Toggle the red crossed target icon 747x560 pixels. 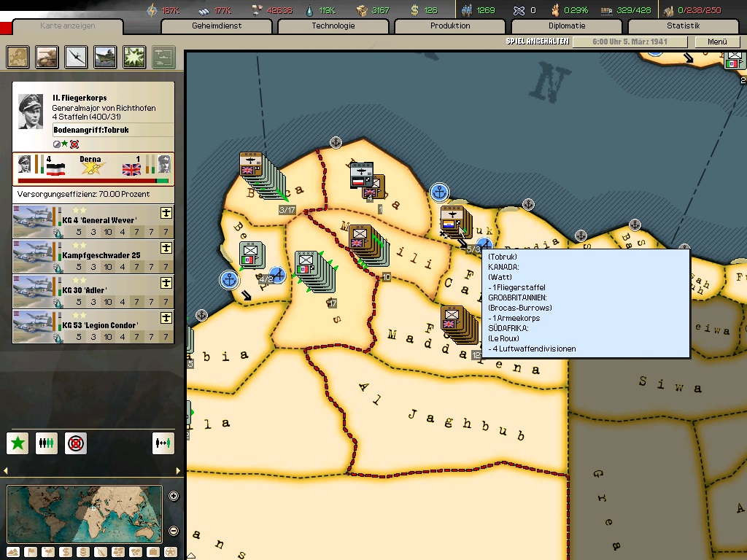(x=75, y=443)
